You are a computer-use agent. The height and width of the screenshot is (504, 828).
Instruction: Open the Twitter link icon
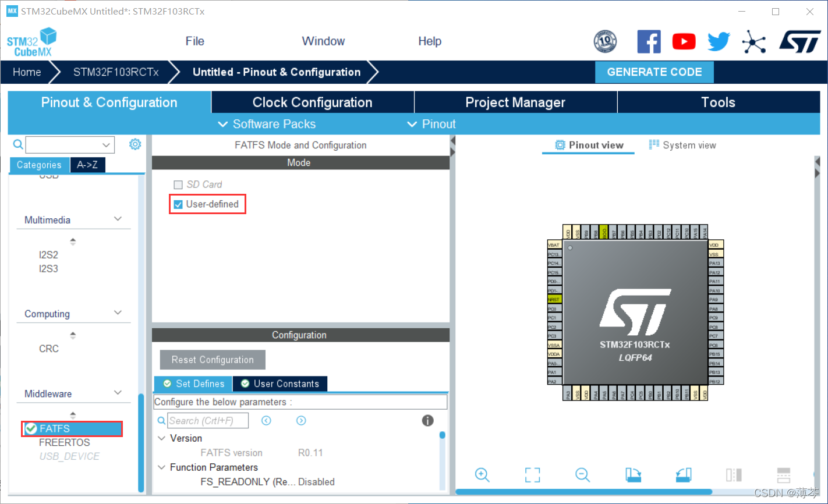pos(719,41)
